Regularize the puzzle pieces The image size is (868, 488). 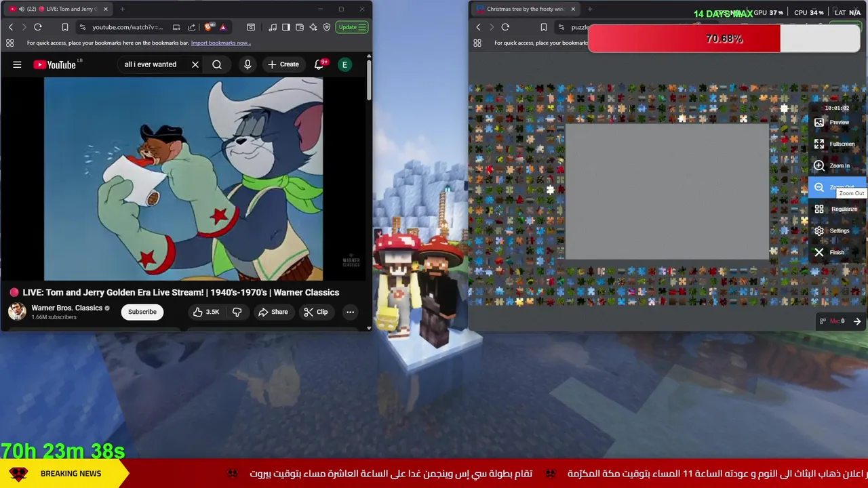click(x=836, y=209)
